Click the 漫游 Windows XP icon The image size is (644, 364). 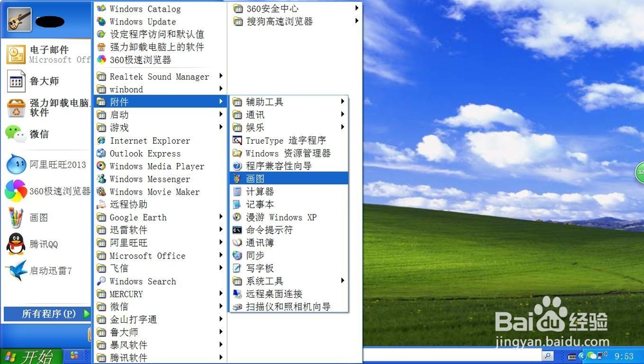tap(237, 217)
